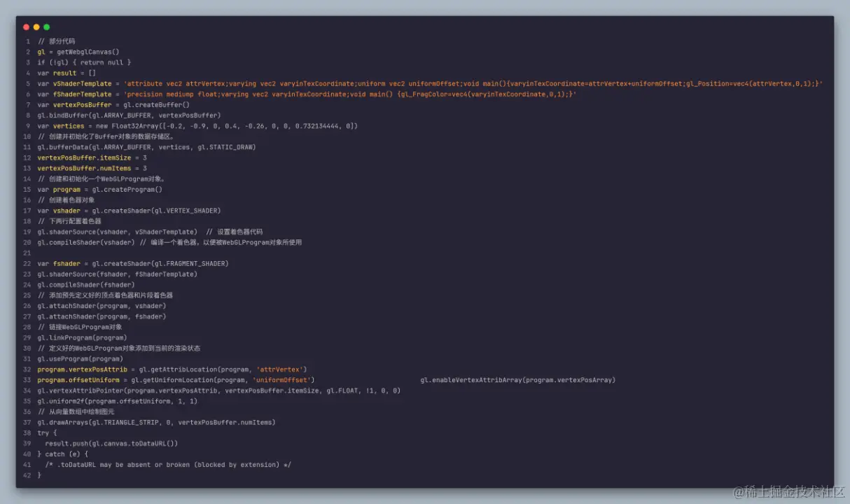
Task: Click 'var vshader = gl.createShader(gl.VERTEX_SHADER)'
Action: point(130,211)
